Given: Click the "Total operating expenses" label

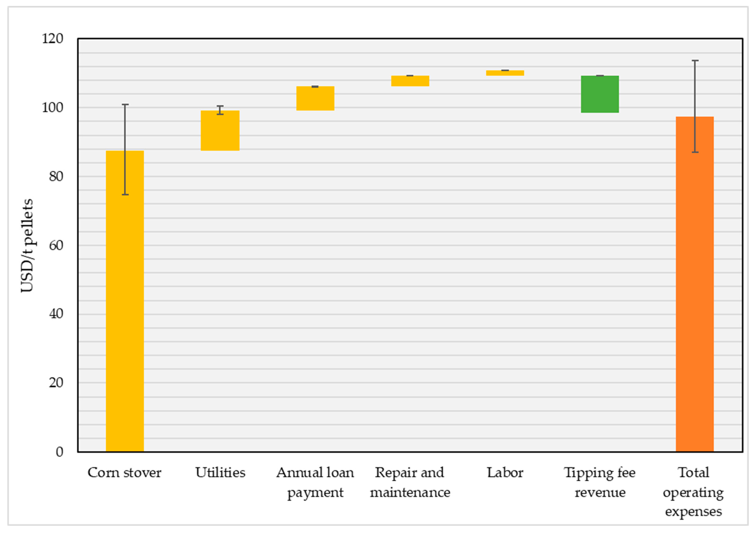Looking at the screenshot, I should click(x=694, y=492).
